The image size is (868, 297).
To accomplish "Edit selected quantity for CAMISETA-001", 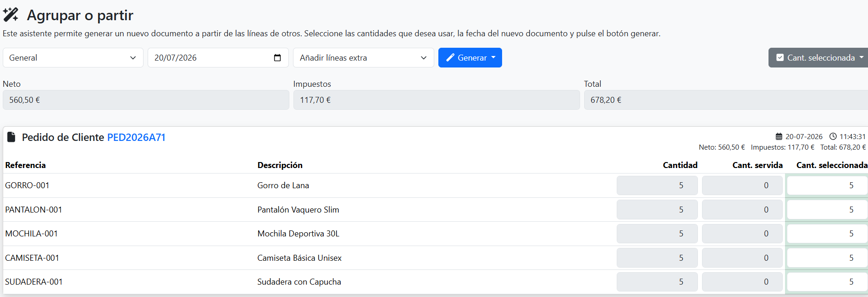I will tap(827, 258).
